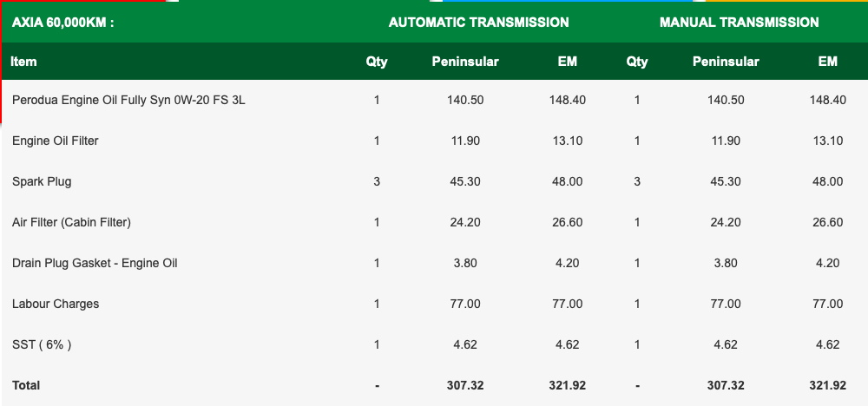The image size is (868, 406).
Task: Select Air Filter (Cabin Filter) row label
Action: coord(71,222)
